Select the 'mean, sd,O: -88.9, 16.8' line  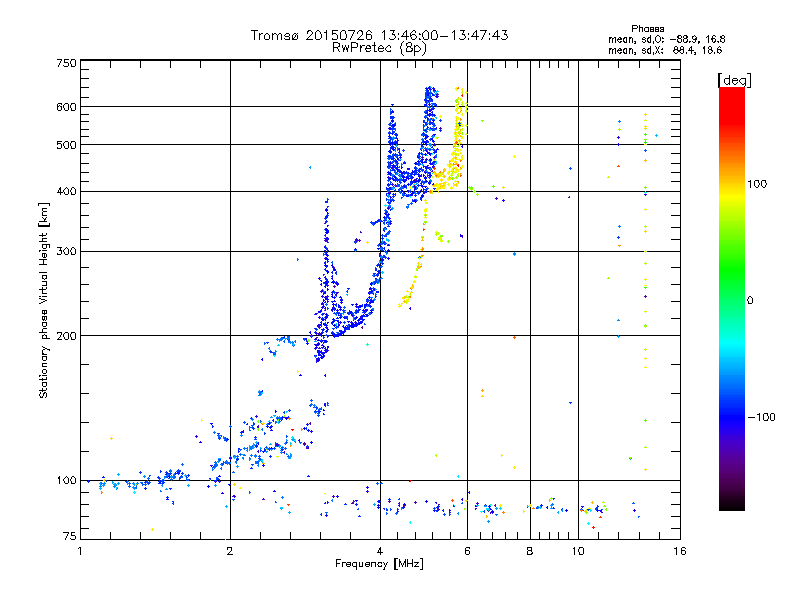(666, 39)
